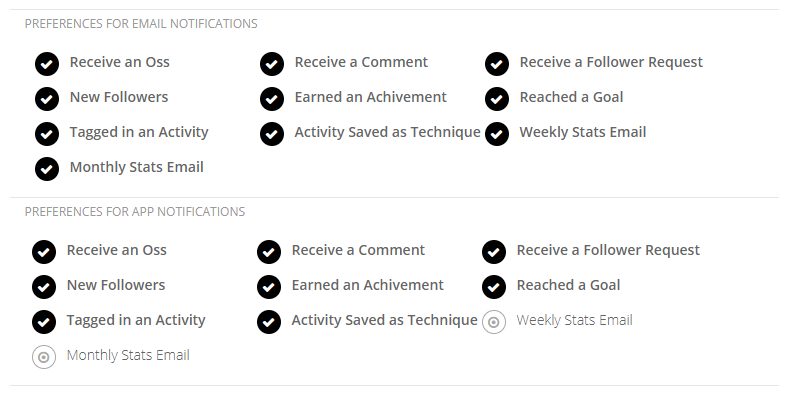Uncheck email Receive an Oss notification
788x398 pixels.
tap(47, 64)
